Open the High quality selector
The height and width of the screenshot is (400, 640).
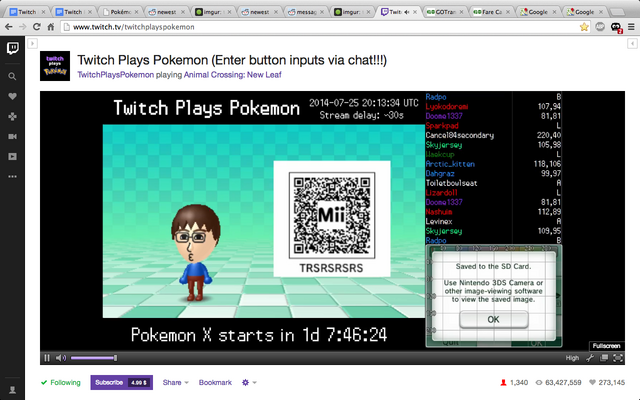(572, 358)
